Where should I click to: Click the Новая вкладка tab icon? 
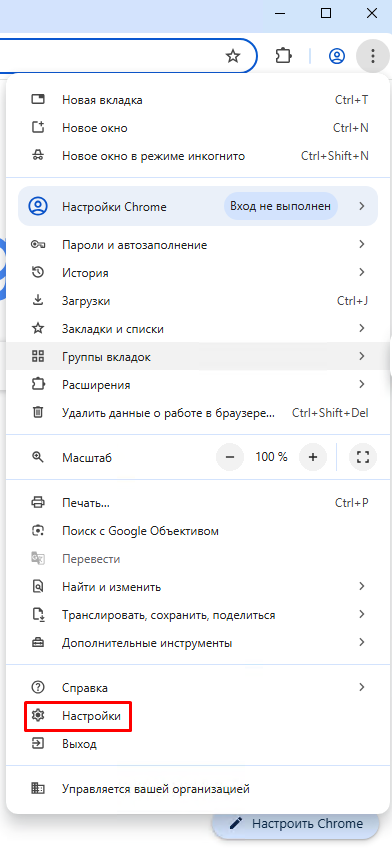38,100
